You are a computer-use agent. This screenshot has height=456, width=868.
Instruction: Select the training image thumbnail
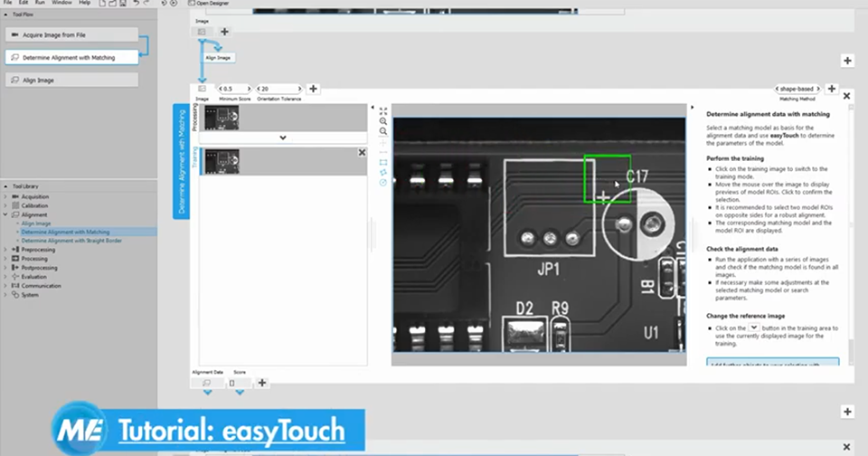point(222,162)
